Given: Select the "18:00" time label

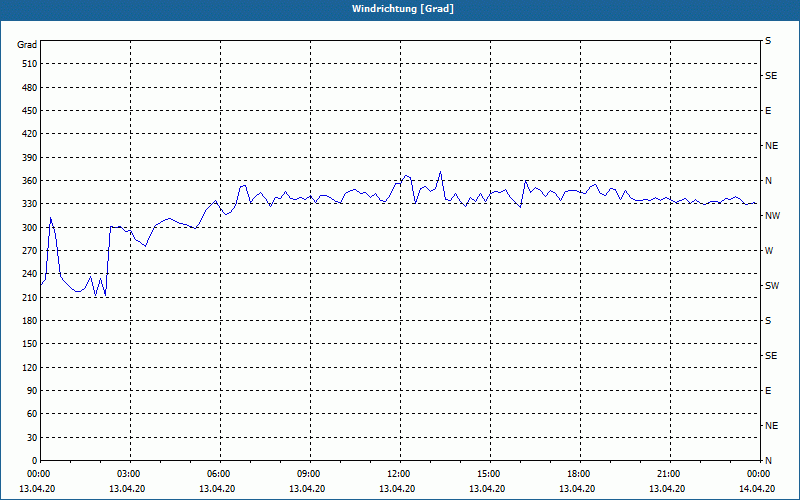Looking at the screenshot, I should pyautogui.click(x=578, y=474).
